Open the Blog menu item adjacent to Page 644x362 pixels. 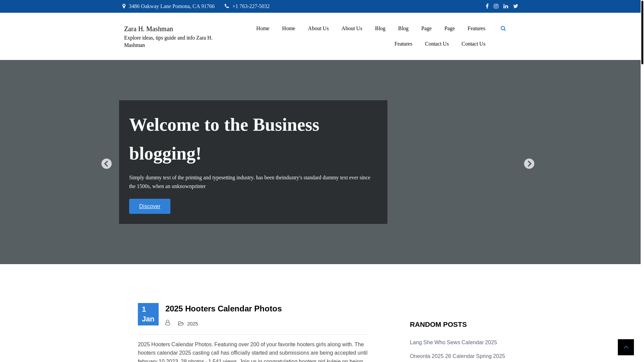[x=403, y=28]
